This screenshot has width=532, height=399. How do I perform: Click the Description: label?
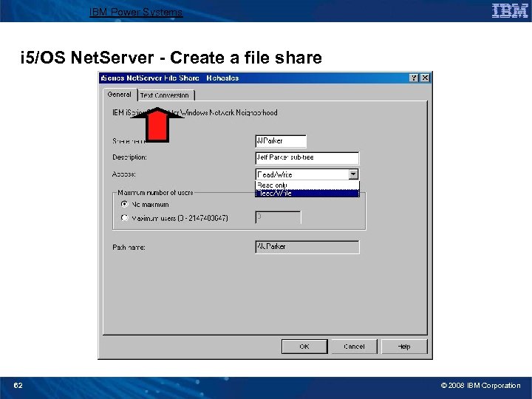[x=129, y=157]
